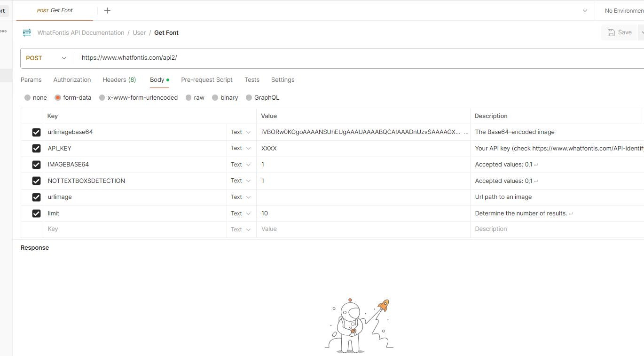Screen dimensions: 644x356
Task: Click the Response section label
Action: tap(35, 248)
